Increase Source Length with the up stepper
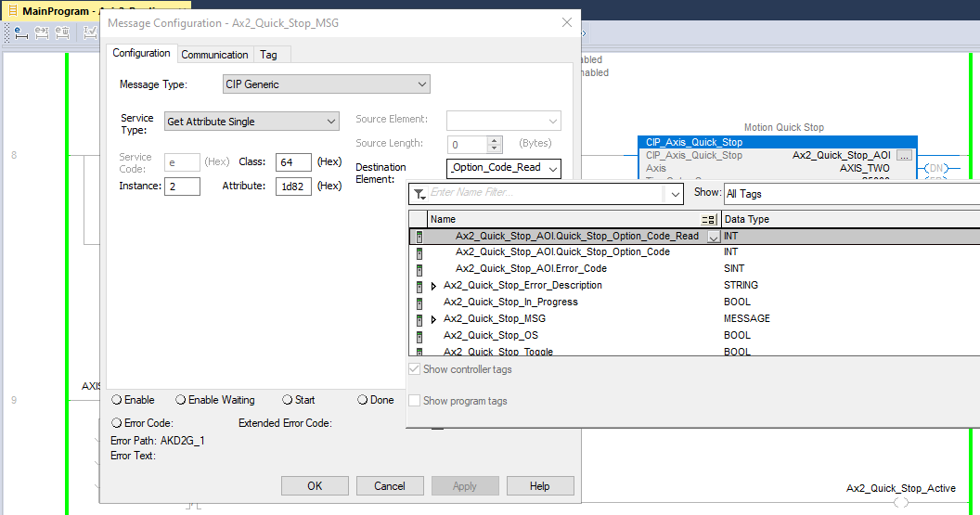Screen dimensions: 980x515 (x=495, y=140)
